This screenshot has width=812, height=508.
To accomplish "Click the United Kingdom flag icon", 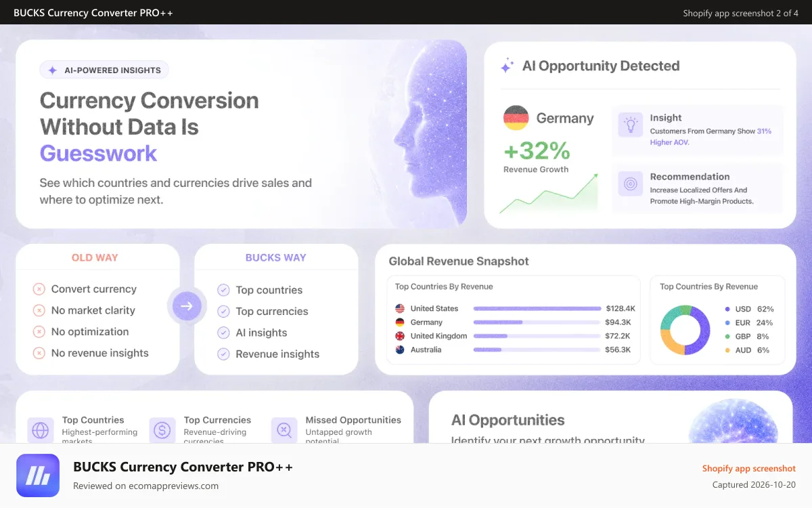I will coord(400,336).
